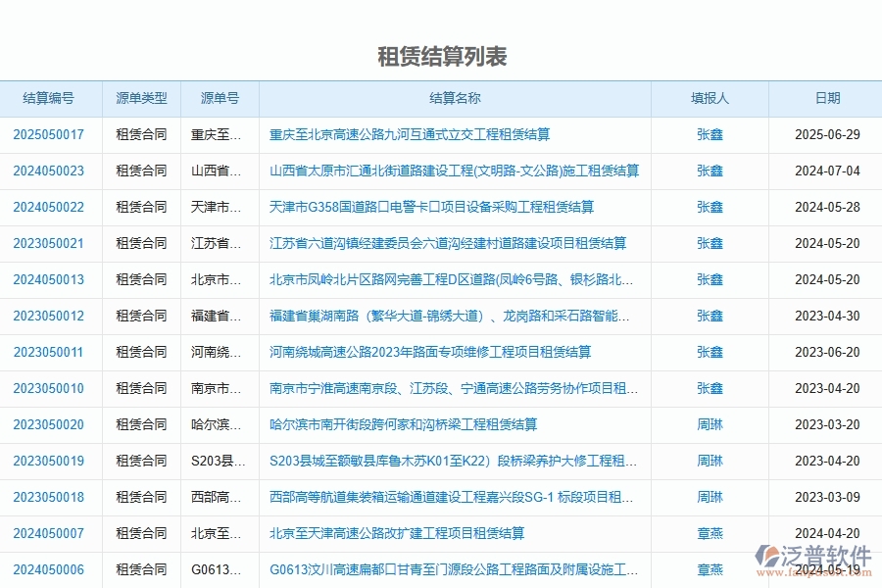Screen dimensions: 882x588
Task: View reporter 章燕 for record 2024050007
Action: 710,533
